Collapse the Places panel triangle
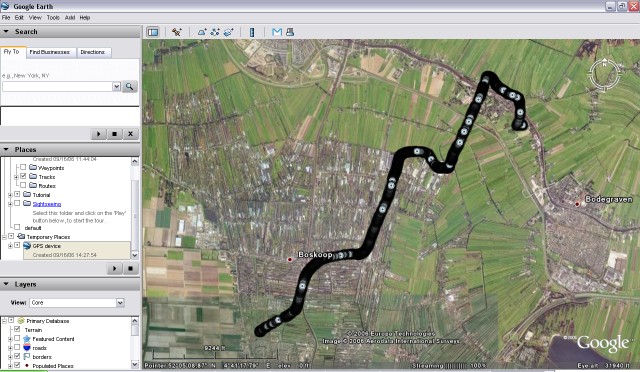This screenshot has width=640, height=372. [x=6, y=149]
